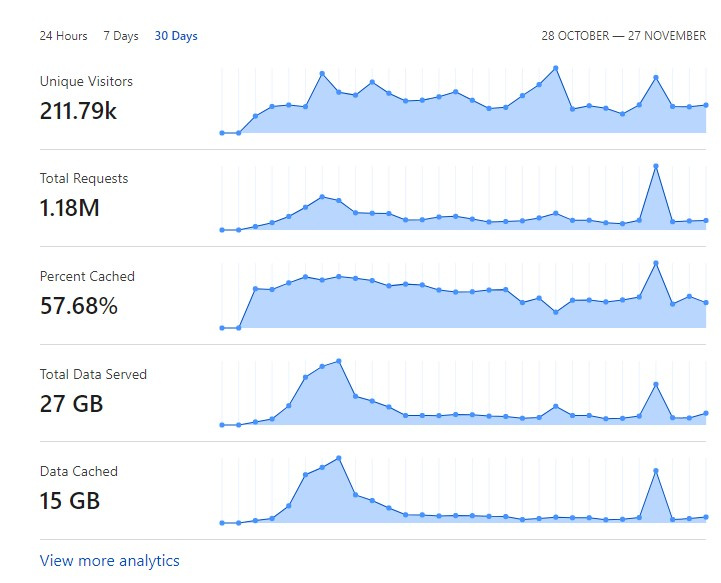Select the 27 GB value

click(x=72, y=404)
